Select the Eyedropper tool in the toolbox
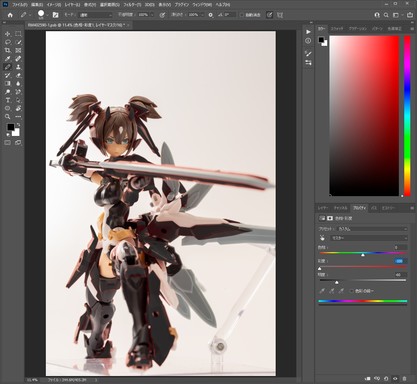Image resolution: width=417 pixels, height=384 pixels. (x=8, y=59)
